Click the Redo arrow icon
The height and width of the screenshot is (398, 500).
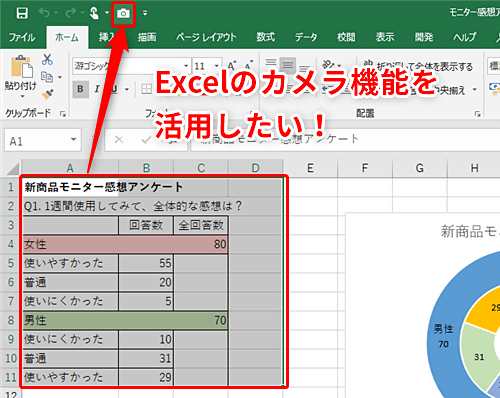(x=71, y=13)
